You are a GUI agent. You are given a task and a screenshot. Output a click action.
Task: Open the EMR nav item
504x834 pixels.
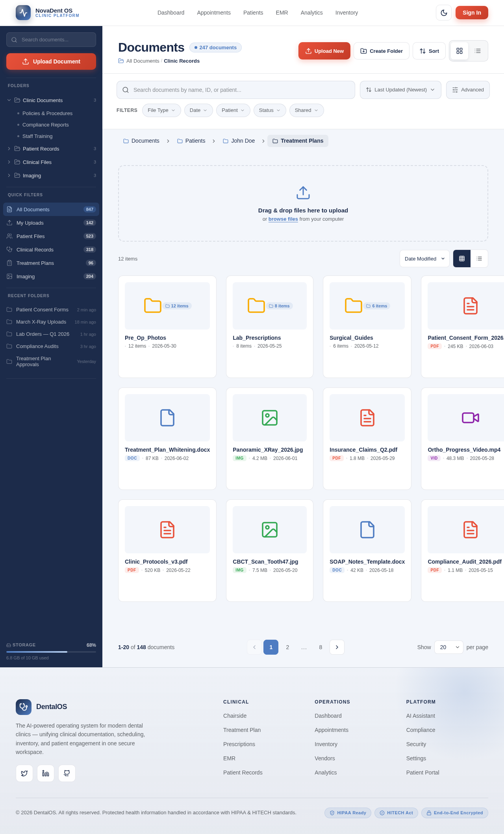[x=282, y=13]
